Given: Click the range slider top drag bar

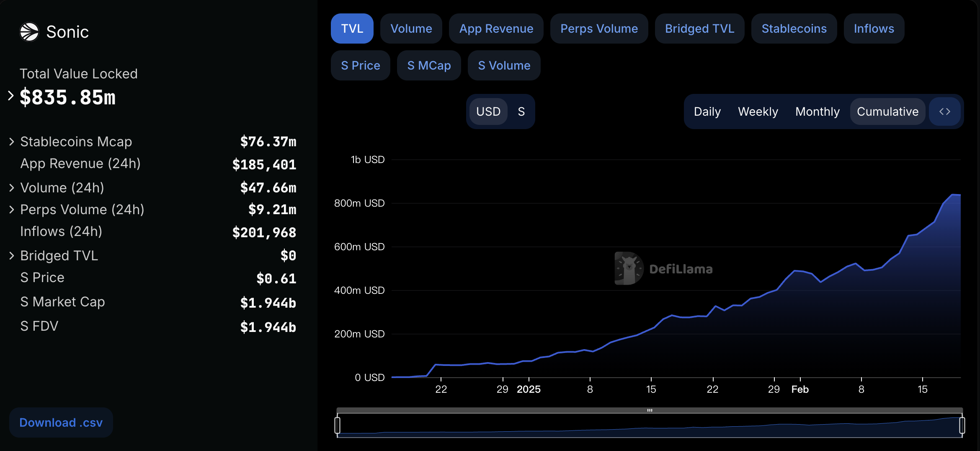Looking at the screenshot, I should 650,410.
